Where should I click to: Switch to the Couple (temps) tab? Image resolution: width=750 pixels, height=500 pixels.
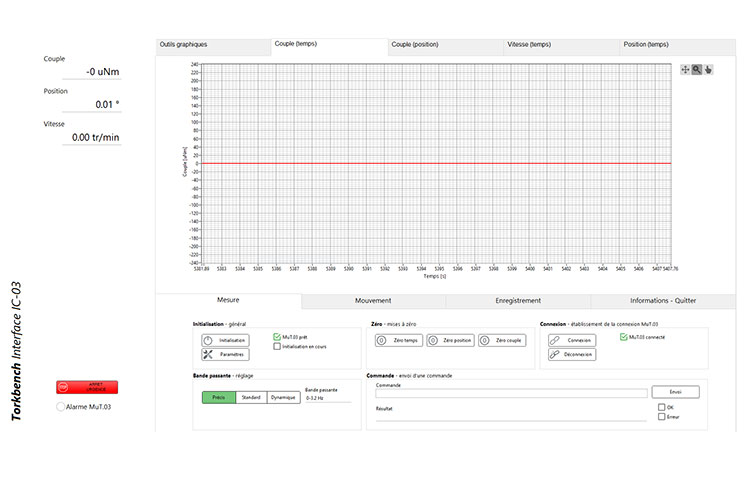(x=330, y=46)
